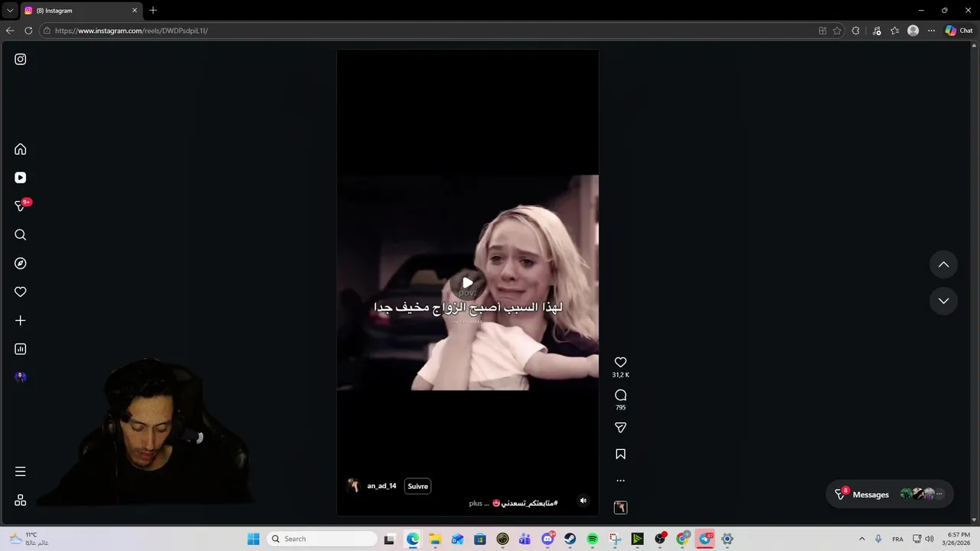Open the Dashboard insights icon
This screenshot has height=551, width=980.
[x=21, y=349]
